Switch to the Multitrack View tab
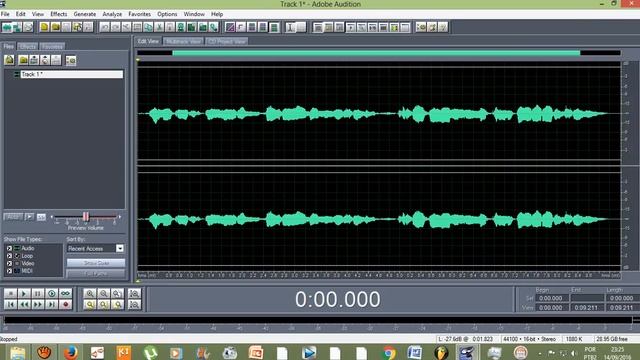The width and height of the screenshot is (640, 360). point(183,41)
